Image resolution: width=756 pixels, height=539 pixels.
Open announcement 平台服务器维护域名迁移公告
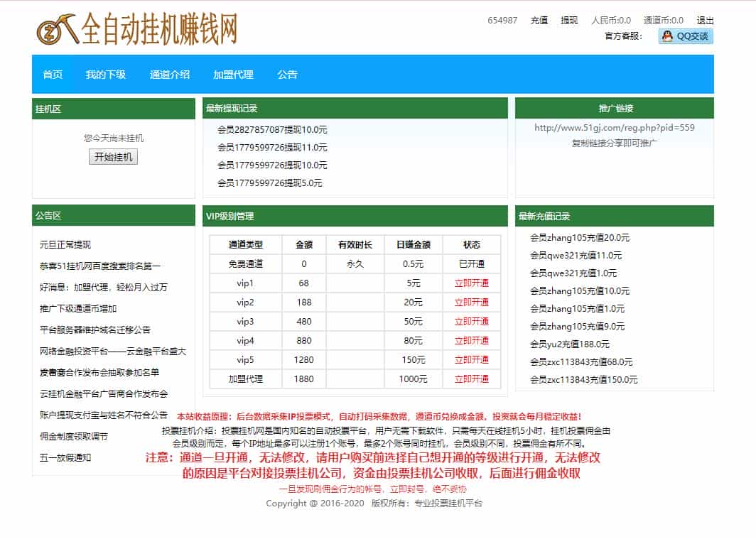95,330
